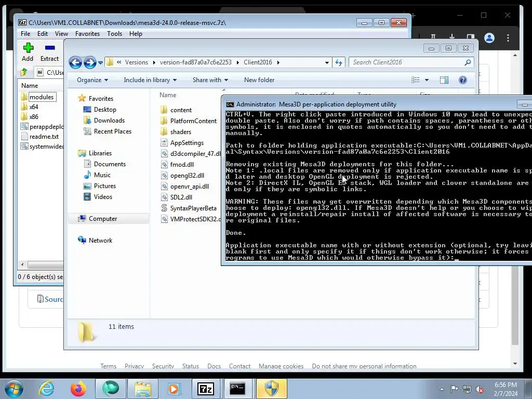This screenshot has height=399, width=532.
Task: Open the 7-Zip File menu
Action: [25, 34]
